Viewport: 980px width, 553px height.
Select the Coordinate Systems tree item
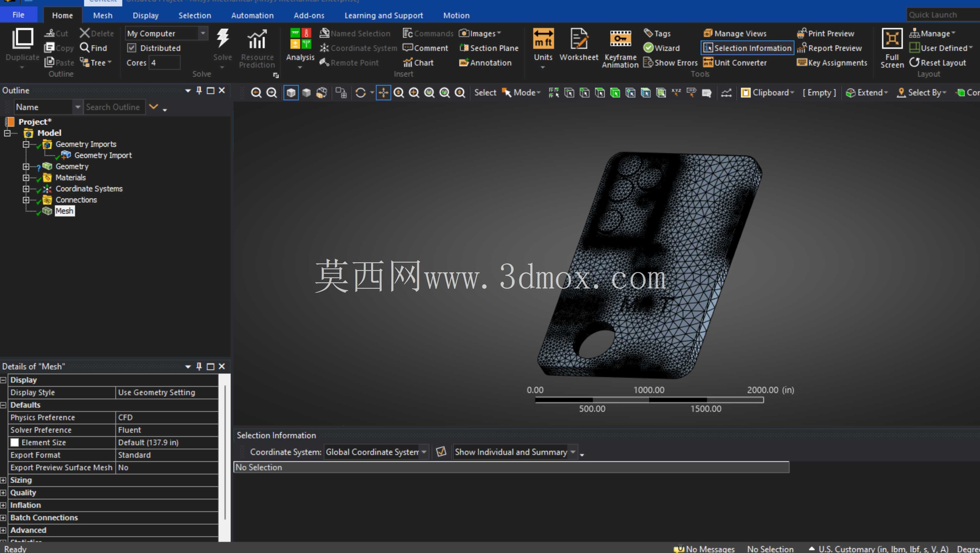click(89, 189)
